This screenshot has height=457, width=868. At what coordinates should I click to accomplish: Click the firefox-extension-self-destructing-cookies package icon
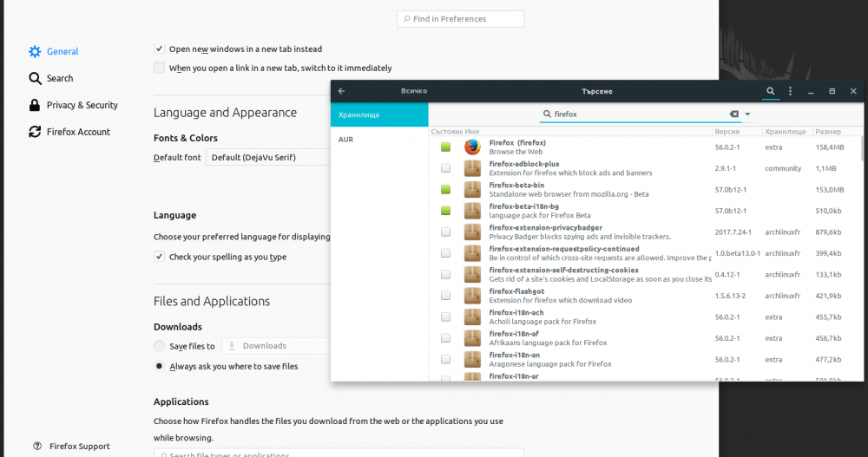click(x=472, y=274)
